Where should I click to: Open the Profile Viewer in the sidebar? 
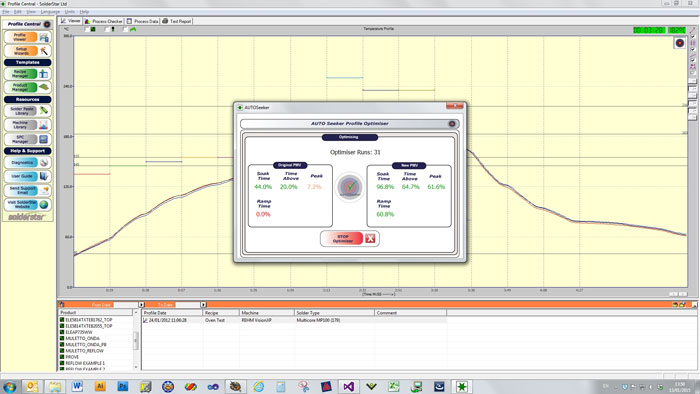(28, 37)
